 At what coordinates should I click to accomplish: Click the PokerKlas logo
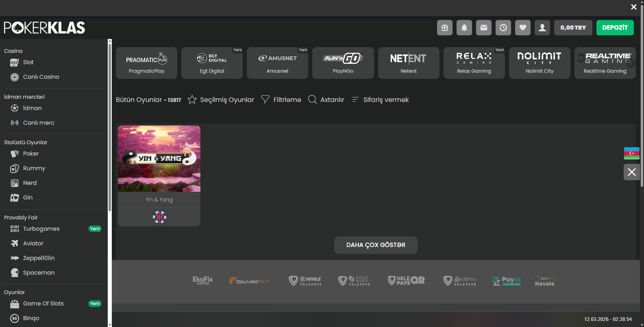pyautogui.click(x=44, y=28)
